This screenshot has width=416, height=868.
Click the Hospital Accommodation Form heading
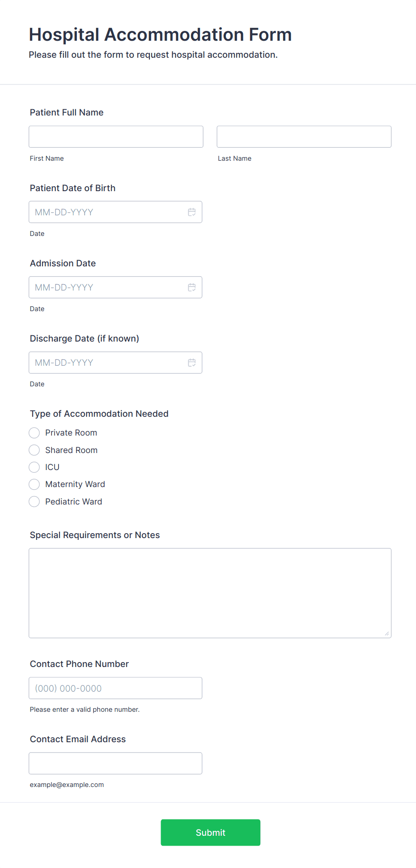pyautogui.click(x=160, y=34)
